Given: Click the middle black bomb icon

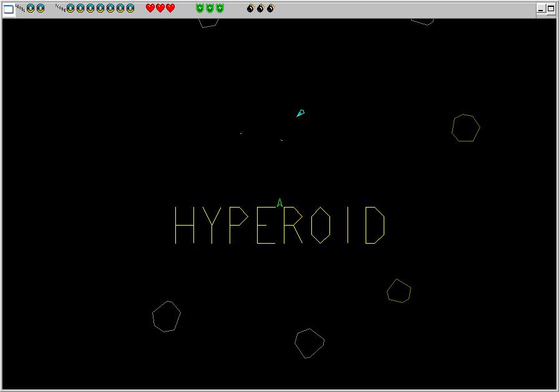Looking at the screenshot, I should (260, 8).
